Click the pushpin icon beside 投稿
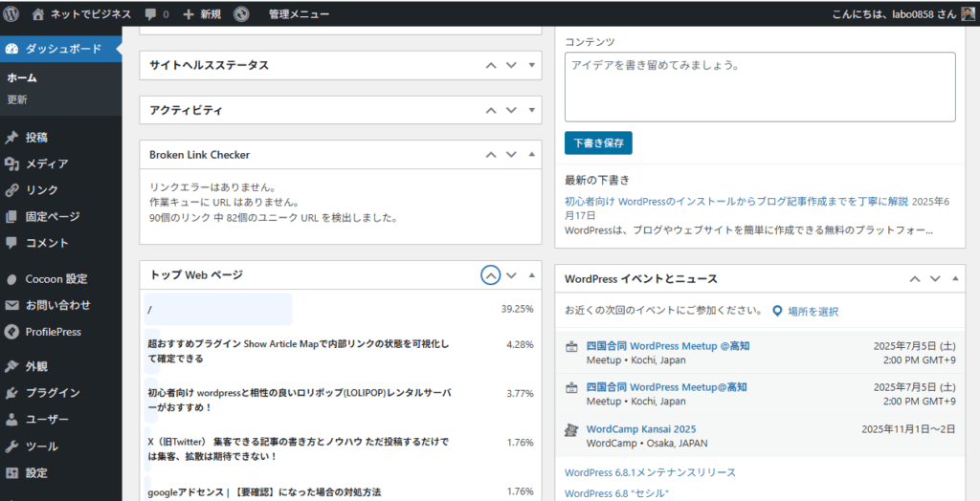980x501 pixels. point(11,138)
